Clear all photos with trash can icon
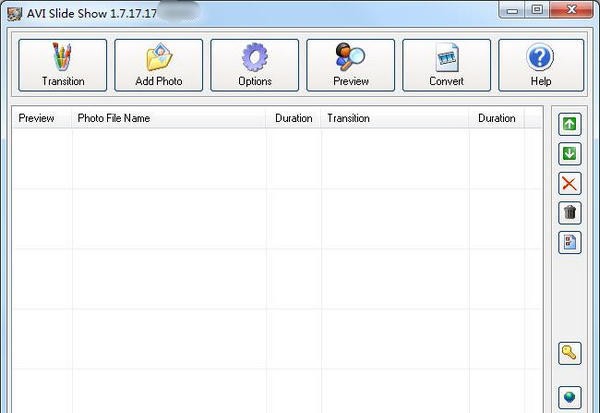 570,213
